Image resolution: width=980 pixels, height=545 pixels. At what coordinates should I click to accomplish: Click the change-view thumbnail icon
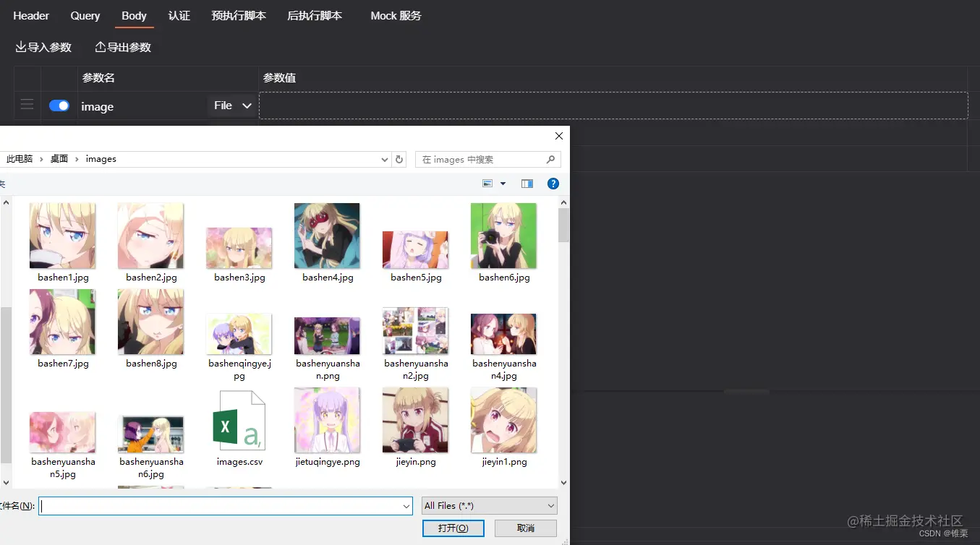tap(487, 183)
